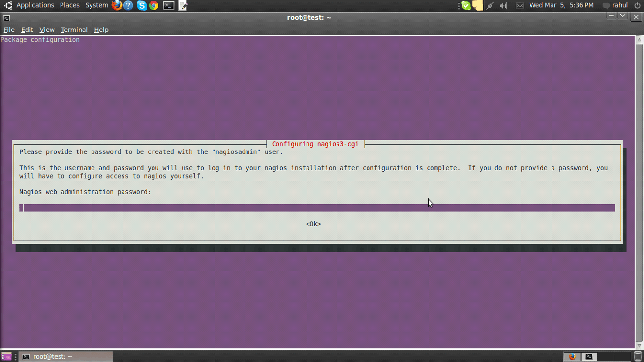The width and height of the screenshot is (644, 362).
Task: Open the network connection tray icon
Action: [x=490, y=6]
